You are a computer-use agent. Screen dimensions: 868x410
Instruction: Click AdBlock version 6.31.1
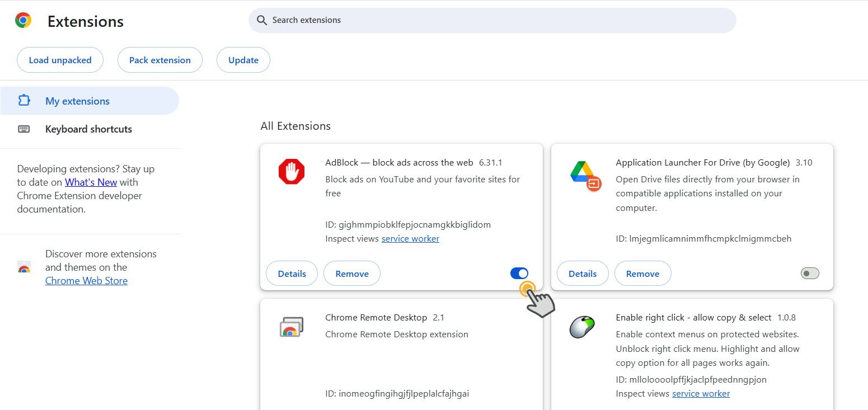coord(491,163)
